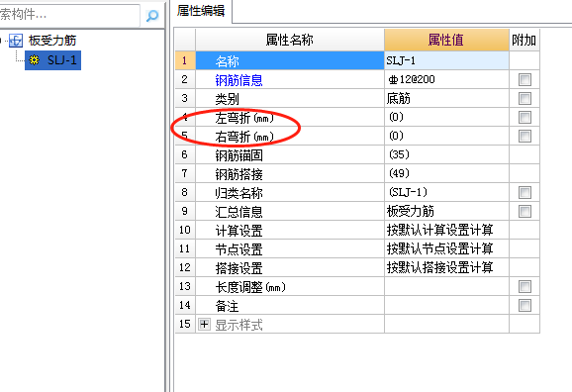The width and height of the screenshot is (572, 392).
Task: Click the 属性名称 column header
Action: (290, 40)
